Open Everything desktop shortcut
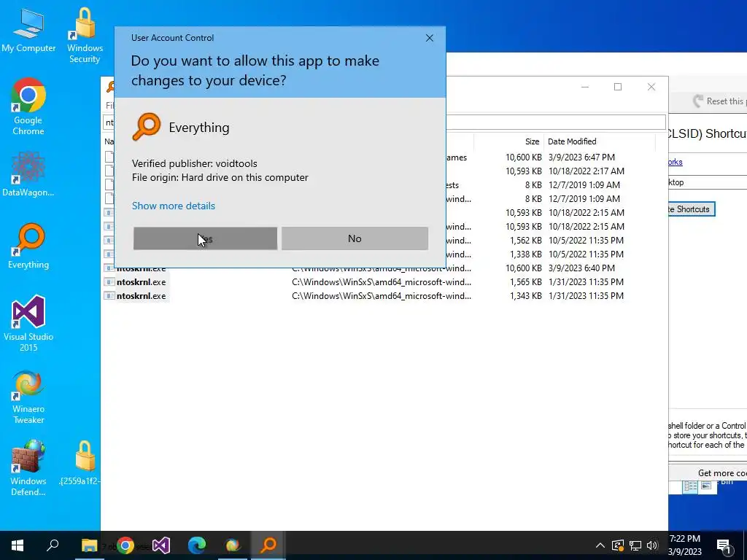The height and width of the screenshot is (560, 747). click(x=28, y=246)
